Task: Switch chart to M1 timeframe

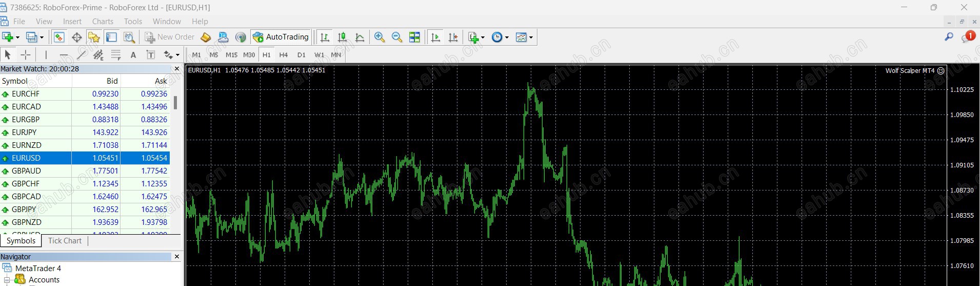Action: click(x=196, y=55)
